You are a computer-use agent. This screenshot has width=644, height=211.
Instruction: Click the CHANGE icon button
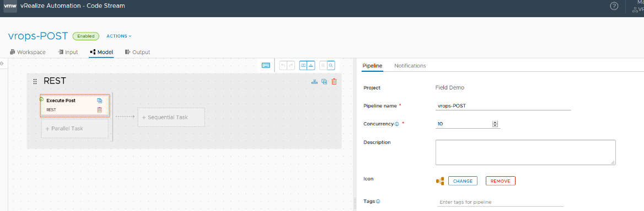[x=463, y=181]
